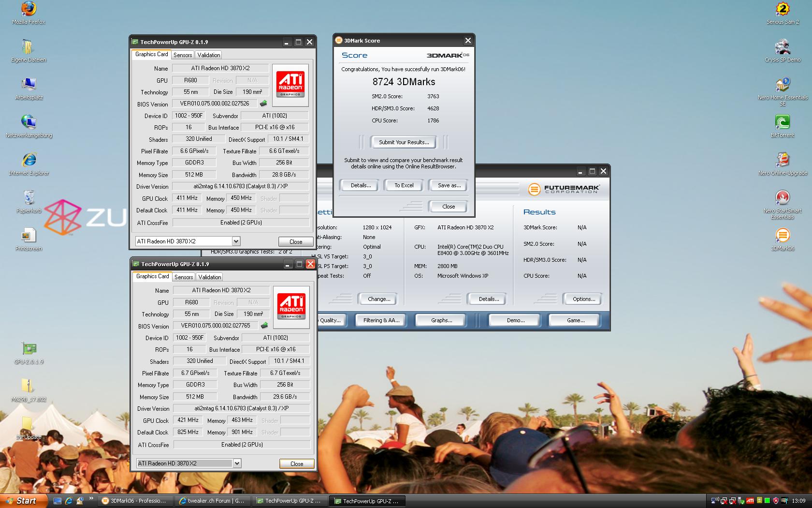The height and width of the screenshot is (508, 812).
Task: Switch to the Sensors tab in the top GPU-Z window
Action: coord(183,55)
